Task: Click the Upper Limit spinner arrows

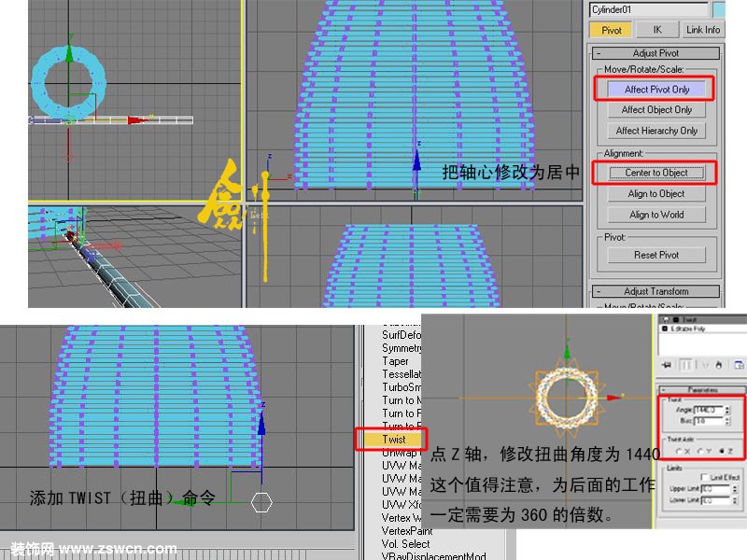Action: [x=734, y=489]
